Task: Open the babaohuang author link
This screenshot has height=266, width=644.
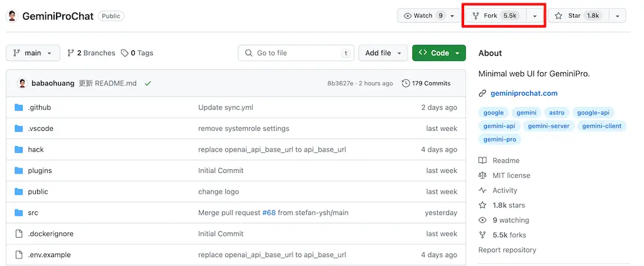Action: 53,84
